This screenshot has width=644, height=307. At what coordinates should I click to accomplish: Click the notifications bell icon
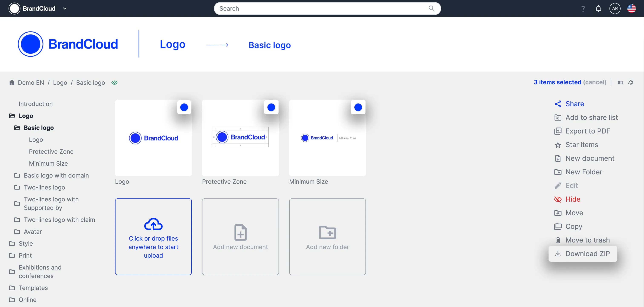598,9
